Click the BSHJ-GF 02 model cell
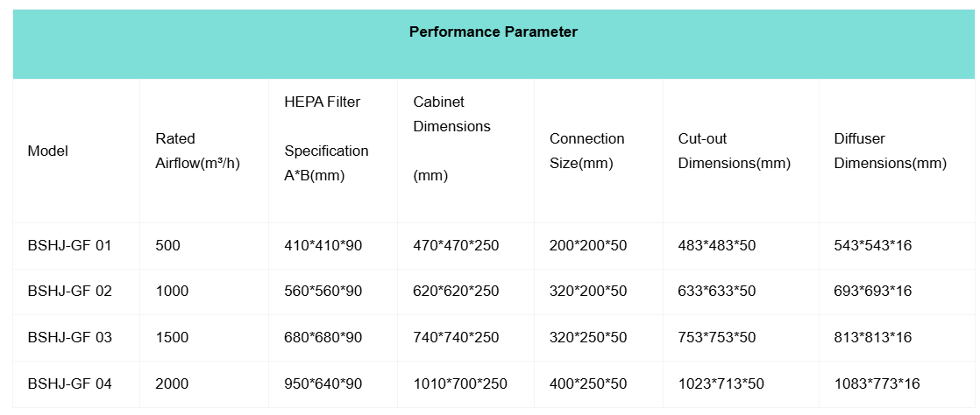This screenshot has height=415, width=980. point(70,292)
